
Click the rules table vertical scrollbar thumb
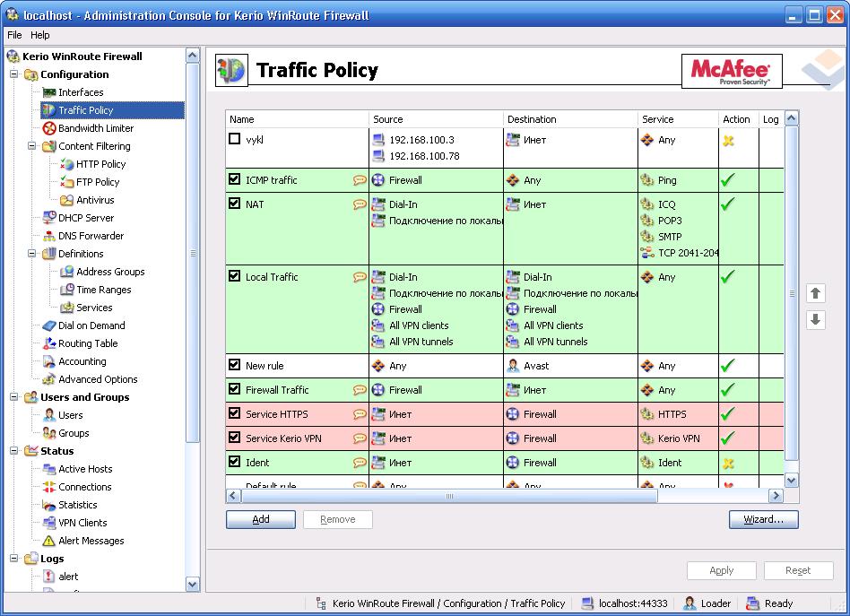[x=792, y=293]
